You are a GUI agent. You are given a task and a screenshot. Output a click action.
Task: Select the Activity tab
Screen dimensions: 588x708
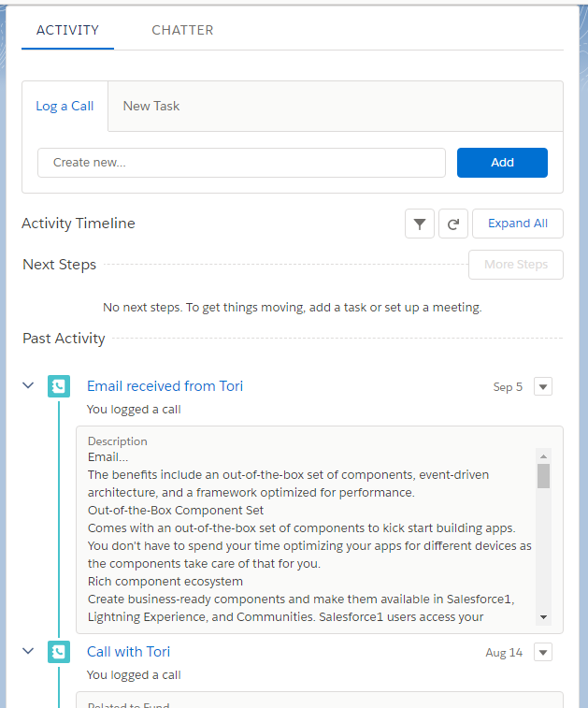pyautogui.click(x=67, y=30)
